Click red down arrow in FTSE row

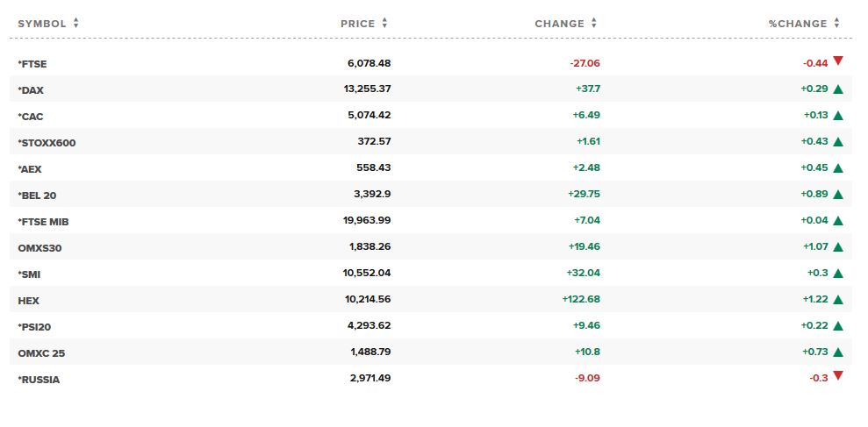(837, 60)
